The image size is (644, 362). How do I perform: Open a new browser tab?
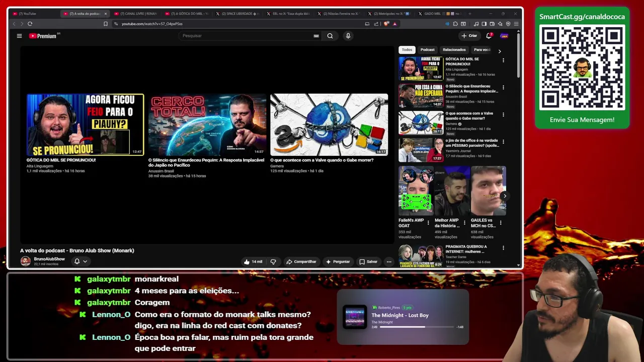(x=470, y=14)
